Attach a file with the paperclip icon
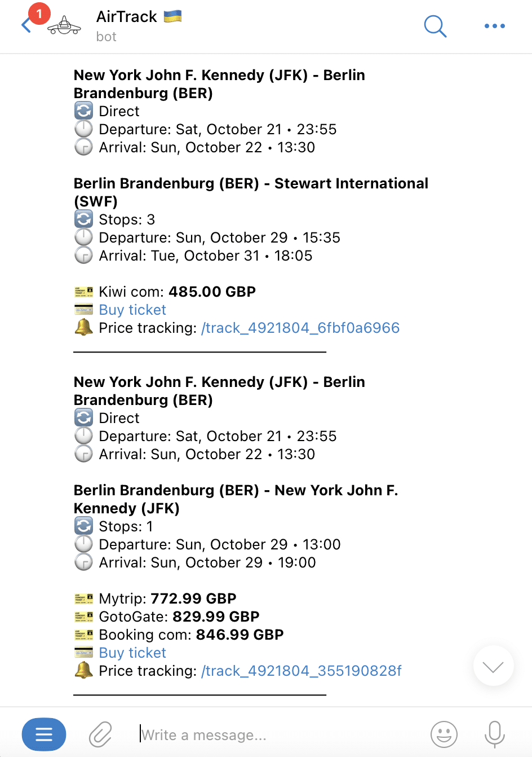Screen dimensions: 532x757 click(x=100, y=734)
